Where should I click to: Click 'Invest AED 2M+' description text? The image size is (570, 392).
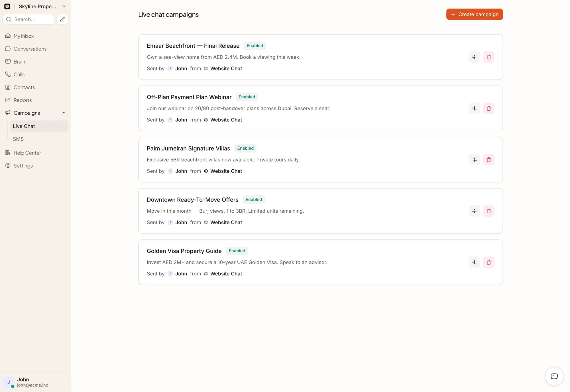pos(237,262)
